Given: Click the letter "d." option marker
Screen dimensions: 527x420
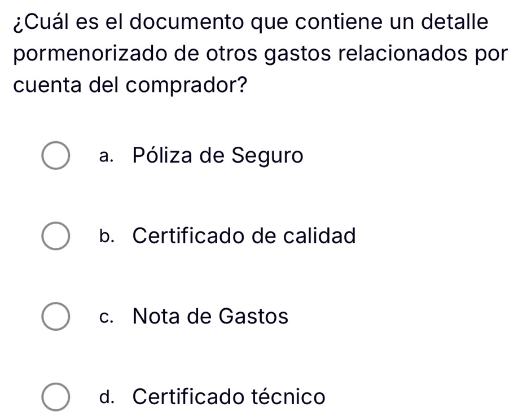Looking at the screenshot, I should point(106,396).
